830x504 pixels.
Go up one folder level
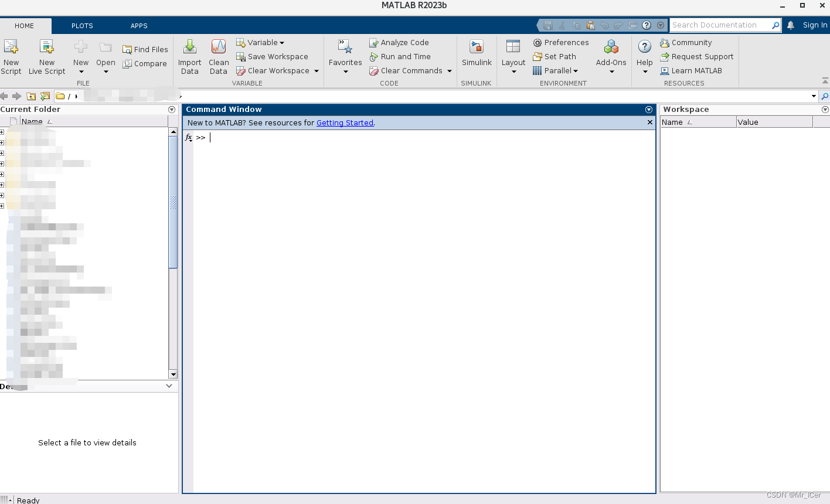(x=31, y=96)
